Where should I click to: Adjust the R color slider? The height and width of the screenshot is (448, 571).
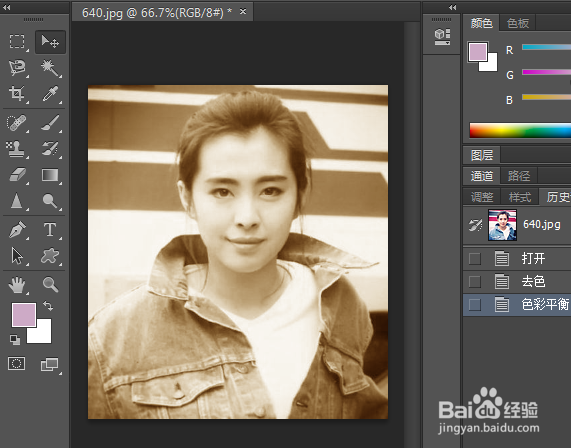[x=546, y=47]
